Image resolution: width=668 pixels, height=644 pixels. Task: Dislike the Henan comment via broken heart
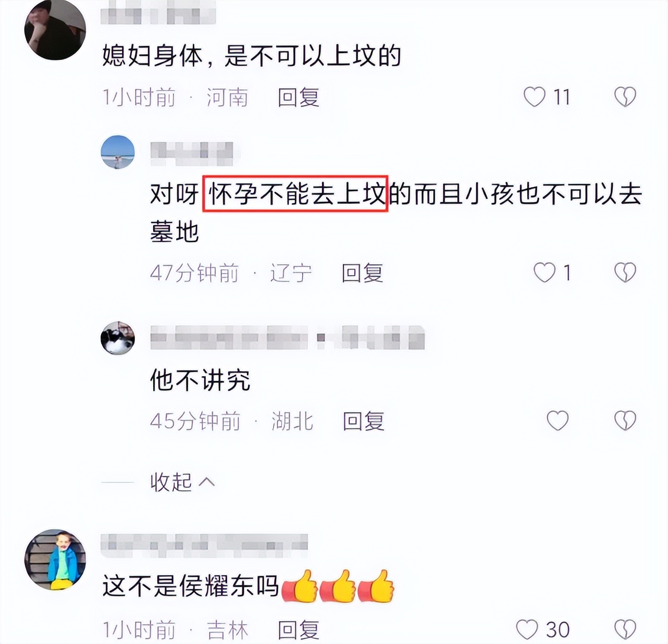(625, 97)
